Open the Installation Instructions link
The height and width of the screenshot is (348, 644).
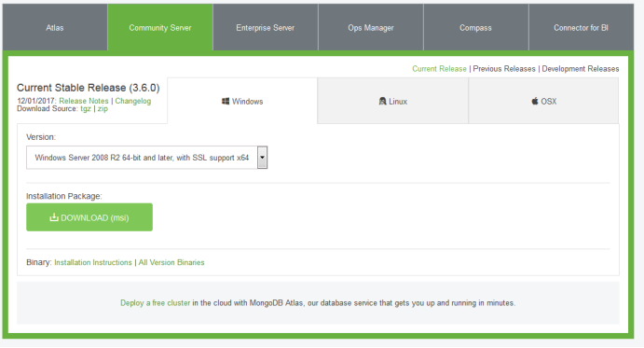click(x=93, y=262)
